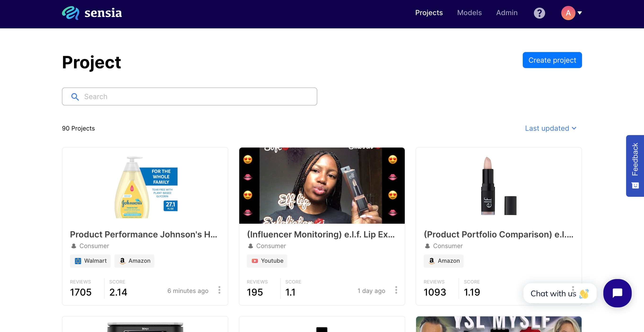Screen dimensions: 644x332
Task: Click the Youtube play logo icon
Action: coord(255,261)
